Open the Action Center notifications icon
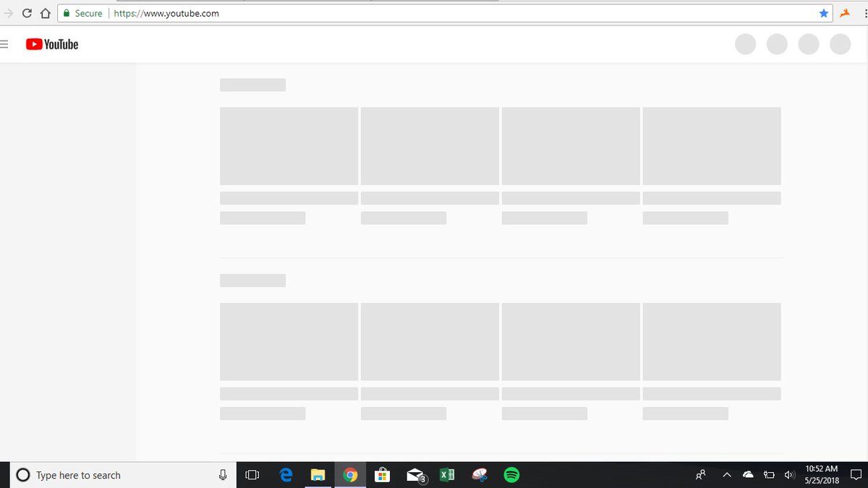 [856, 475]
